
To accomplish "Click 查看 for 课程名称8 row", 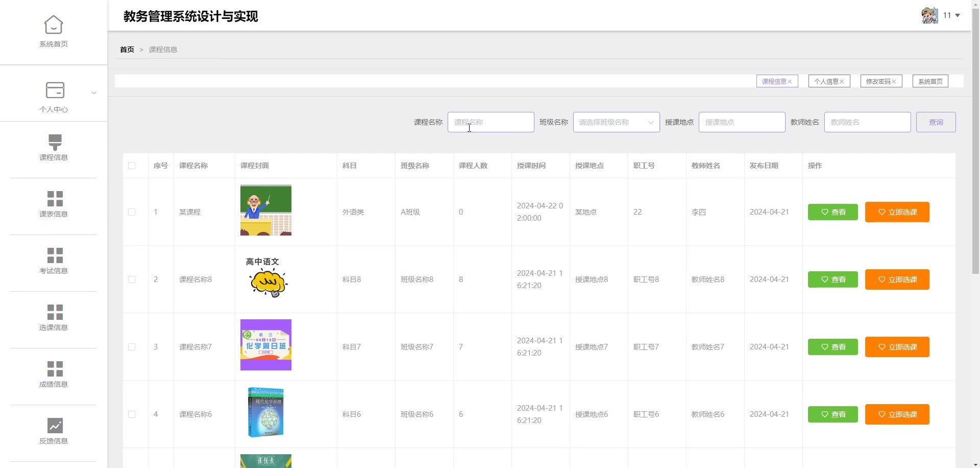I will coord(832,279).
